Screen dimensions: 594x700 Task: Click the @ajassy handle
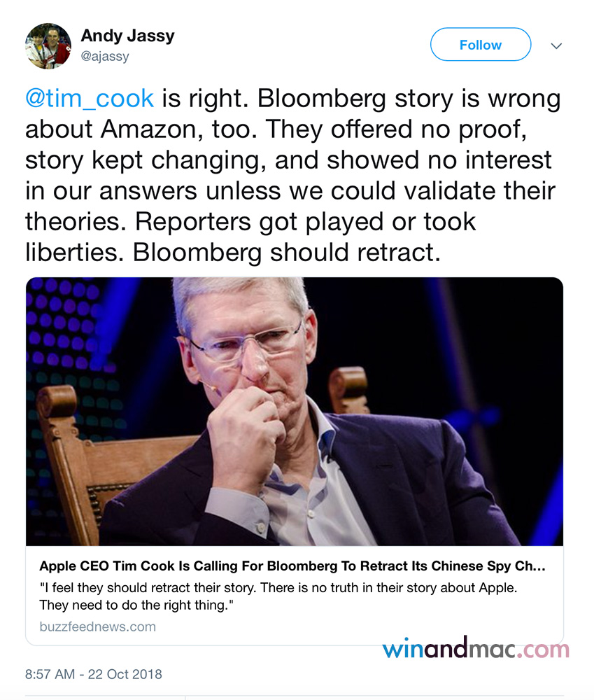105,57
